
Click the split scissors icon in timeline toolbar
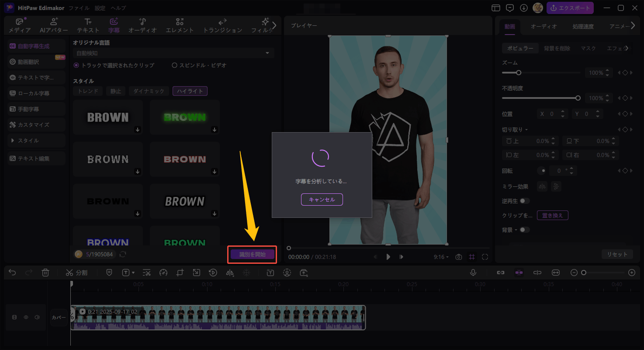pos(69,273)
